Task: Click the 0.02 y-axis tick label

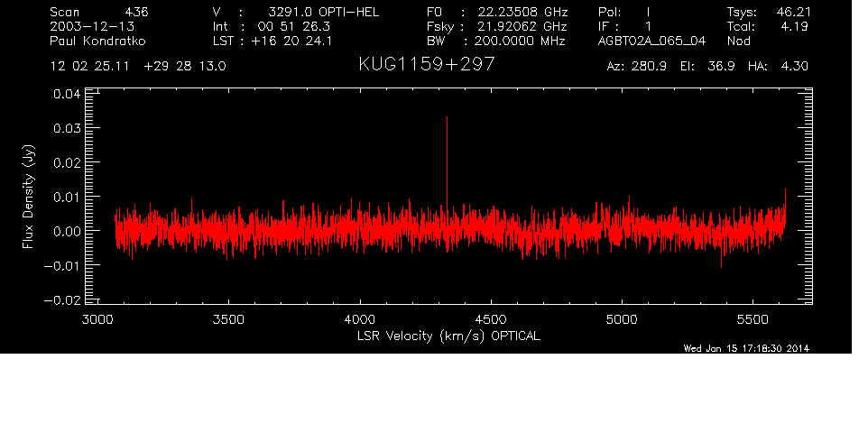Action: [x=67, y=162]
